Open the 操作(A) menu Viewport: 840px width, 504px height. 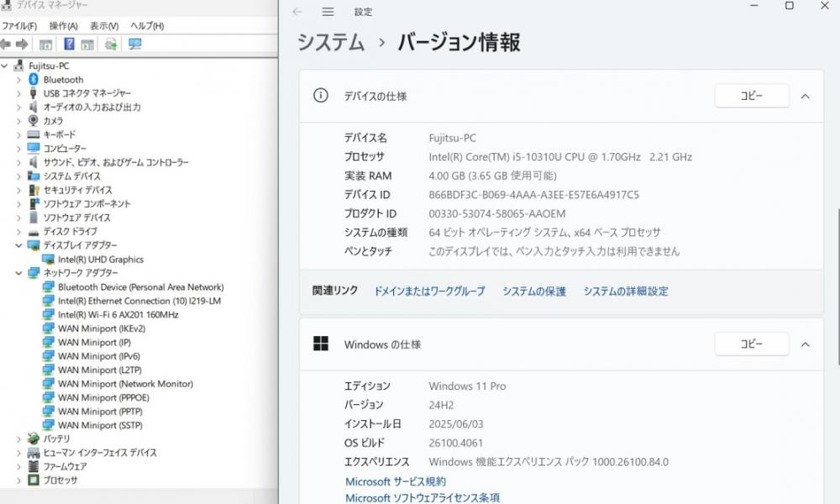[x=63, y=26]
